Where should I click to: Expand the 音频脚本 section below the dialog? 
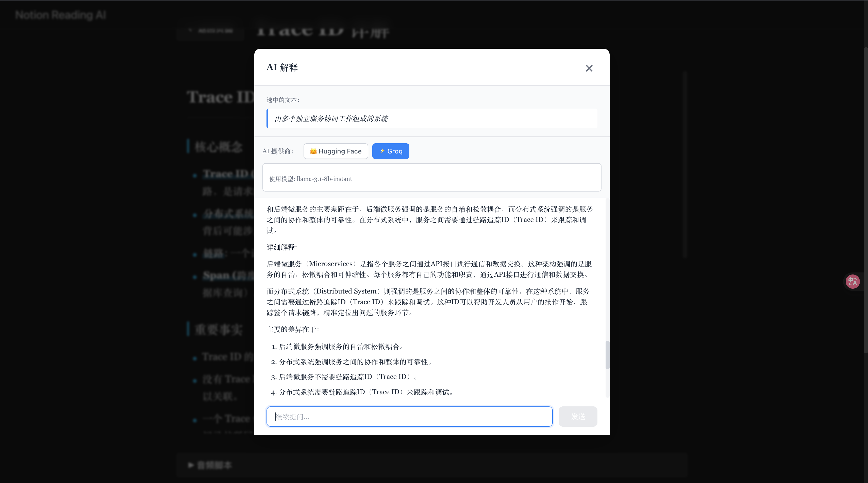(x=210, y=465)
